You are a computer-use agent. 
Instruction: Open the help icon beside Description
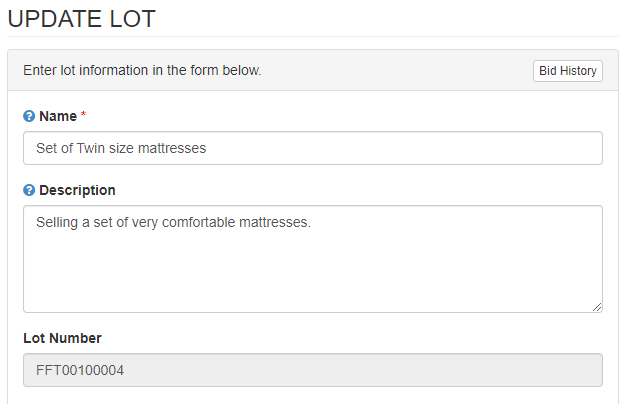tap(29, 190)
